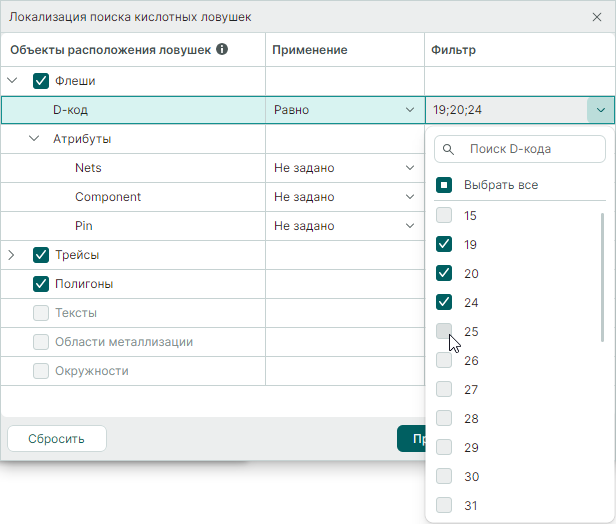Uncheck the Флеши checkbox
This screenshot has width=616, height=524.
pyautogui.click(x=41, y=81)
